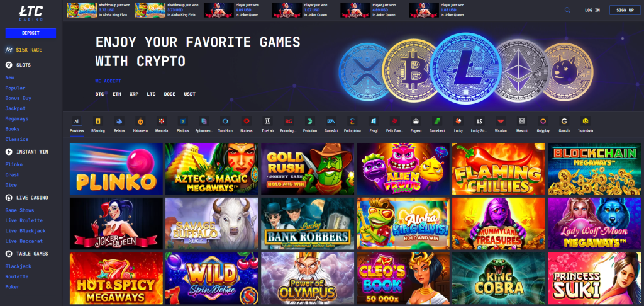Select the Nucleus provider icon
This screenshot has height=306, width=644.
click(x=247, y=122)
